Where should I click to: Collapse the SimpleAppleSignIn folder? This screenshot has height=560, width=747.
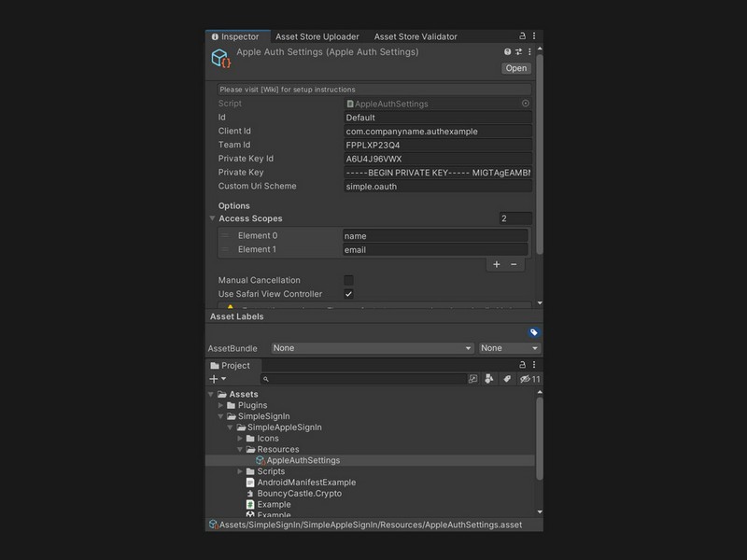click(230, 427)
